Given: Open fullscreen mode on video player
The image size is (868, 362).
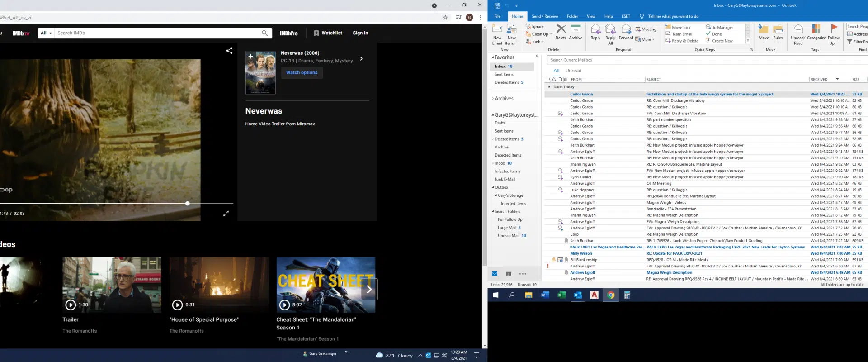Looking at the screenshot, I should pyautogui.click(x=226, y=214).
